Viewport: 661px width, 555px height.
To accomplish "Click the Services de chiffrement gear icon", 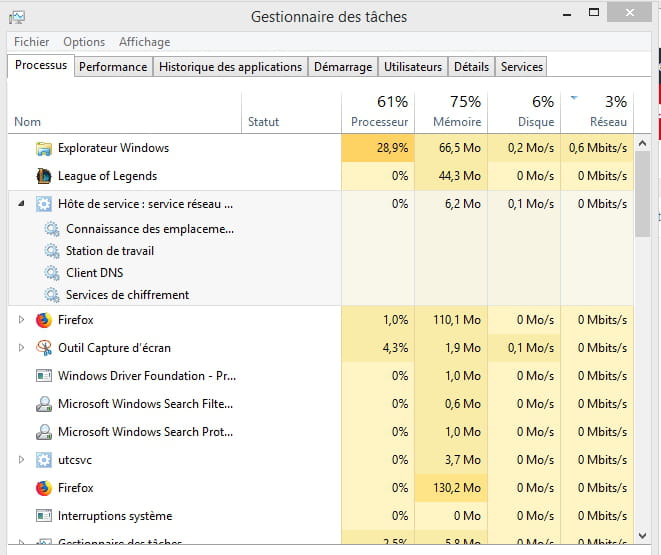I will (x=52, y=295).
